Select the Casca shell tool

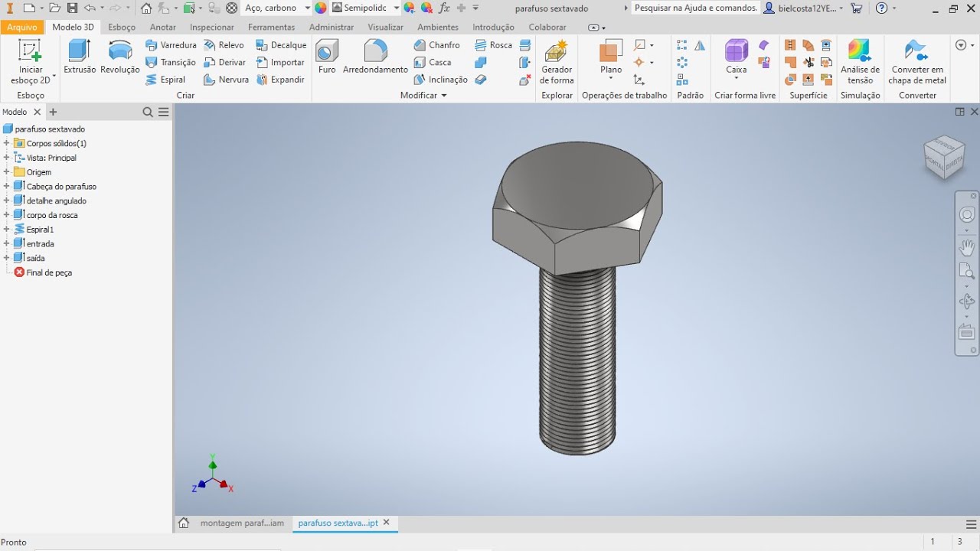pyautogui.click(x=433, y=62)
